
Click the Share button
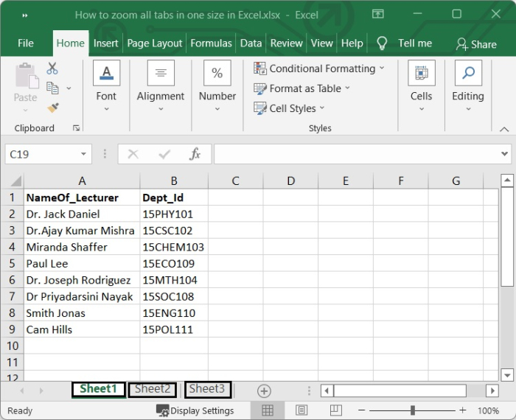pyautogui.click(x=476, y=44)
